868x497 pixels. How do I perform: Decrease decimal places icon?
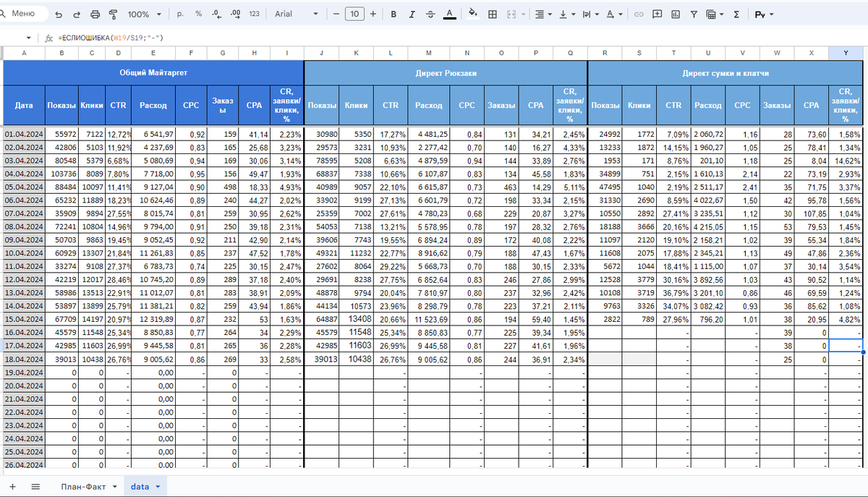tap(216, 14)
